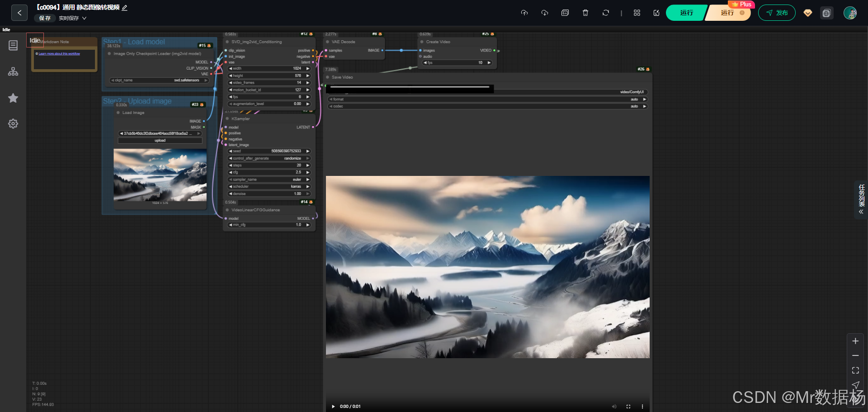
Task: Collapse the VAE Decode node
Action: point(328,42)
